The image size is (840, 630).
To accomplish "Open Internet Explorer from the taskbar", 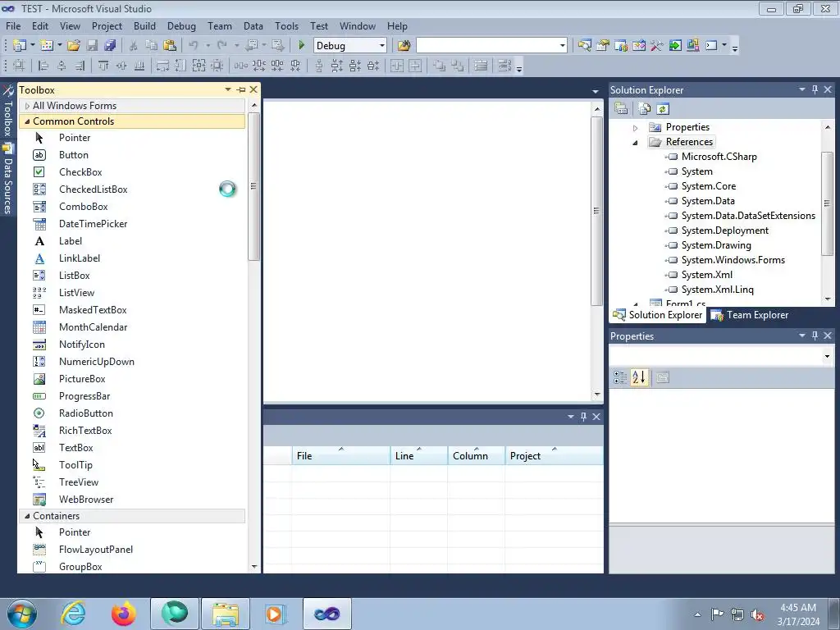I will [73, 614].
